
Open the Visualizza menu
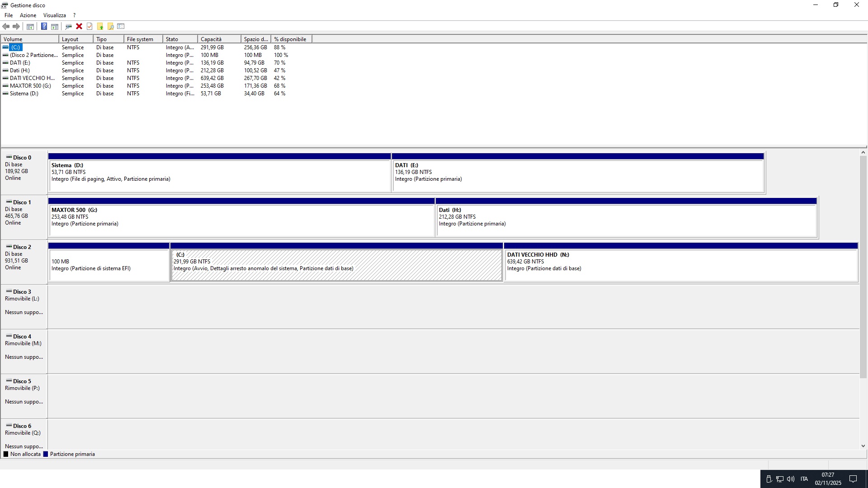pos(55,15)
